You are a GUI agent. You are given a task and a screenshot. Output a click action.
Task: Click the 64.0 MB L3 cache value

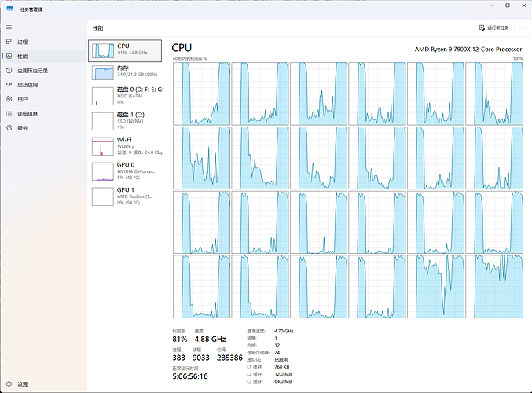coord(283,381)
